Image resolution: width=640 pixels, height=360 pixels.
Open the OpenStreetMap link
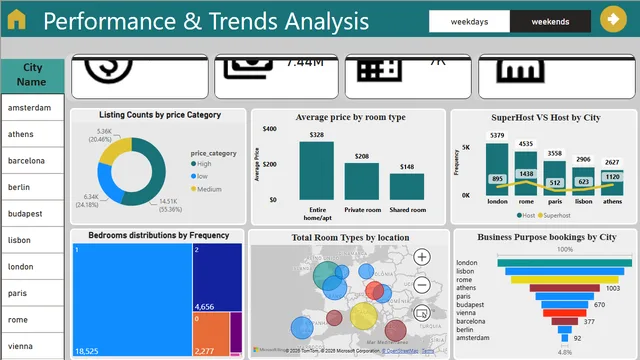coord(400,351)
